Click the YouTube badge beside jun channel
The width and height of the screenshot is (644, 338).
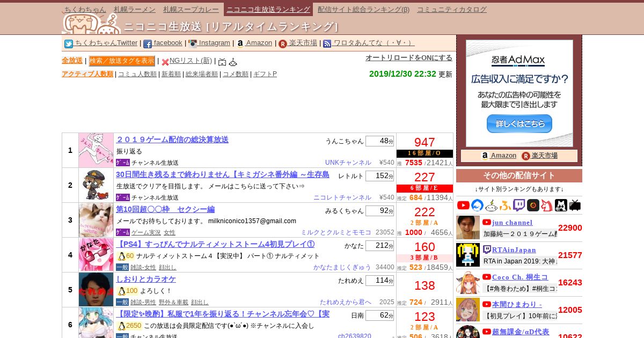pyautogui.click(x=487, y=222)
